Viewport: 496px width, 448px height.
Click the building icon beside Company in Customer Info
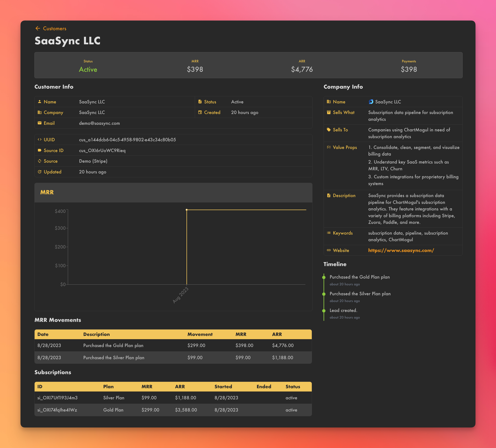[x=39, y=112]
